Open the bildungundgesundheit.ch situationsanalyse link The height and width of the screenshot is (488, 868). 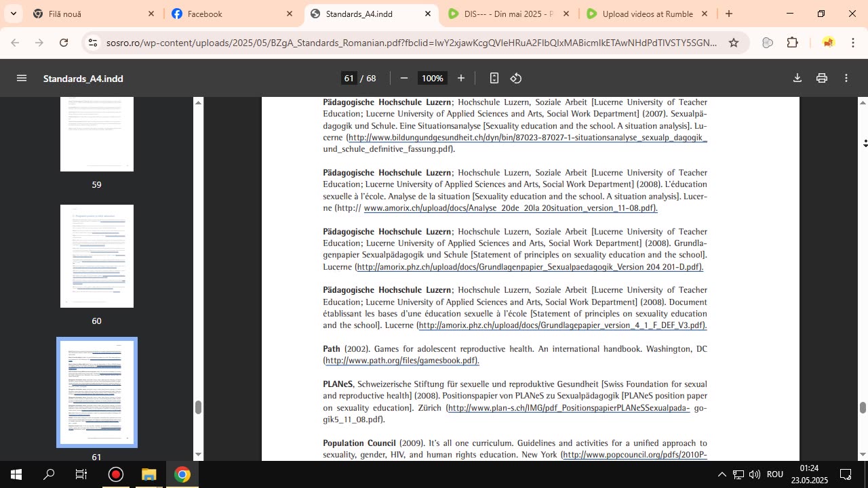coord(528,138)
